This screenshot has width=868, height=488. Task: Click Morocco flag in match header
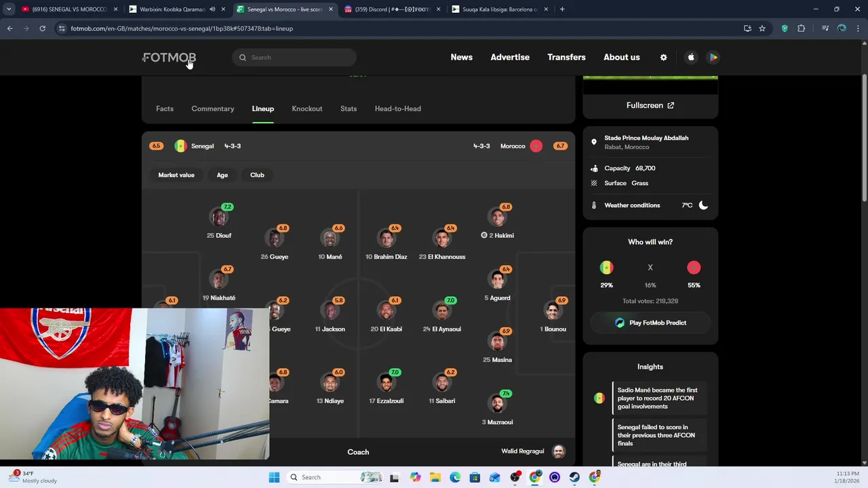(x=536, y=146)
